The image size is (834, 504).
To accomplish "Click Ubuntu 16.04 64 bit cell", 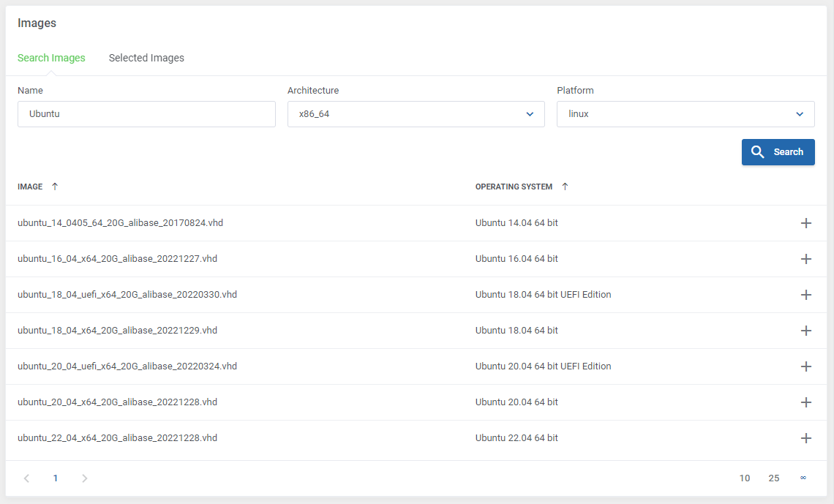I will click(x=516, y=259).
